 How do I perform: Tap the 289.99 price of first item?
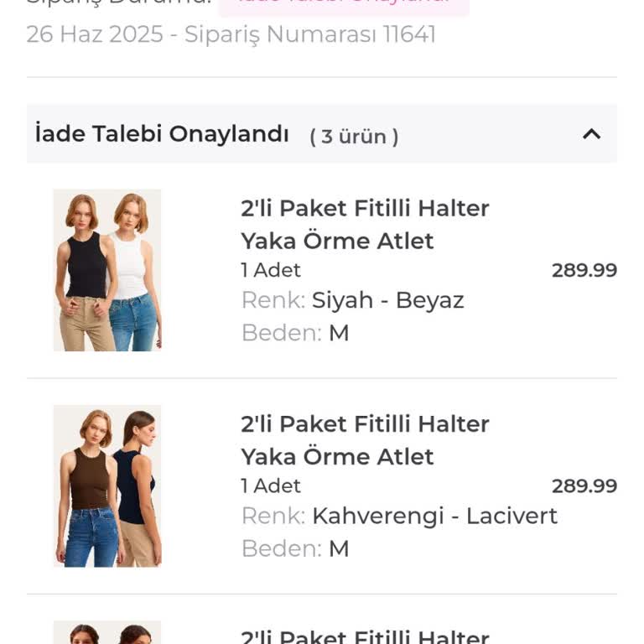click(584, 270)
